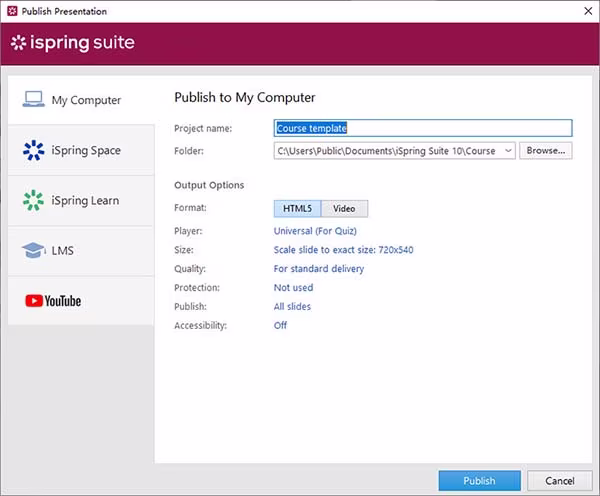
Task: Open the All slides publish link
Action: pos(292,307)
